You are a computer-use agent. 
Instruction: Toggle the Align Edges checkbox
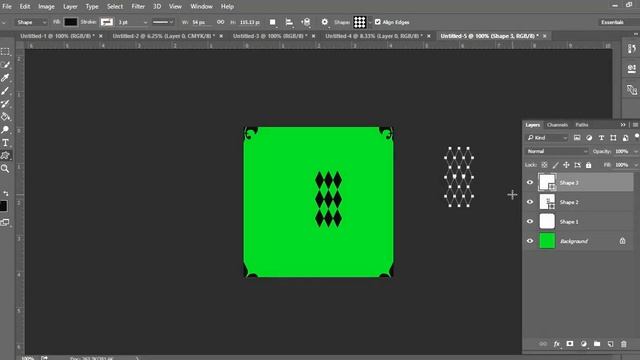(378, 22)
